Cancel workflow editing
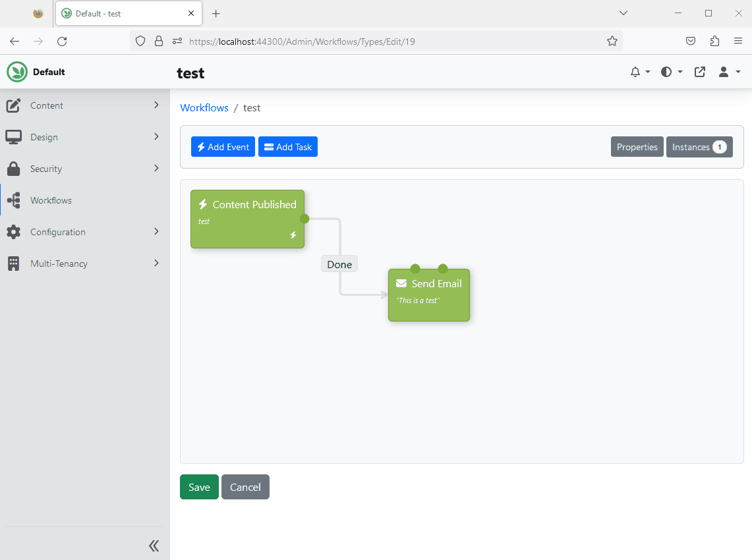This screenshot has height=560, width=752. click(x=245, y=487)
